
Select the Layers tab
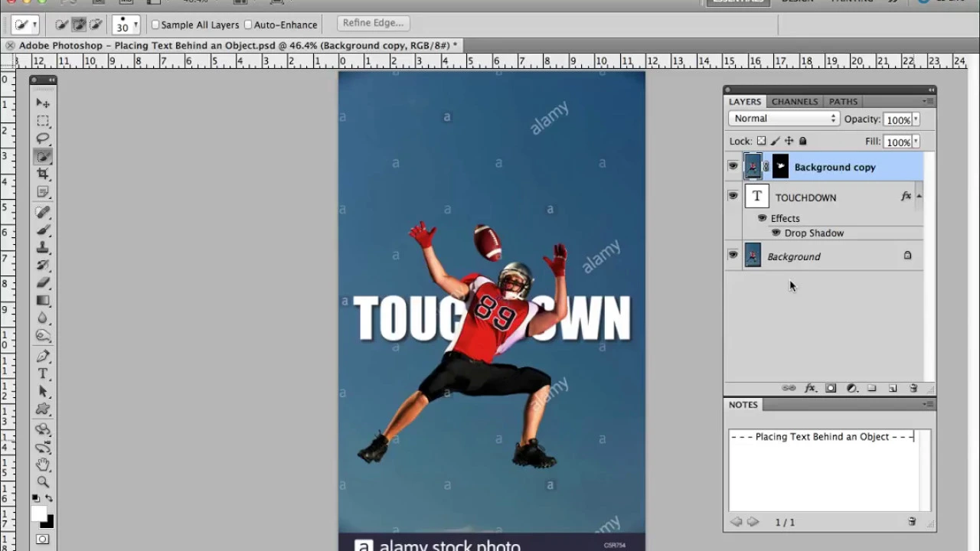744,101
